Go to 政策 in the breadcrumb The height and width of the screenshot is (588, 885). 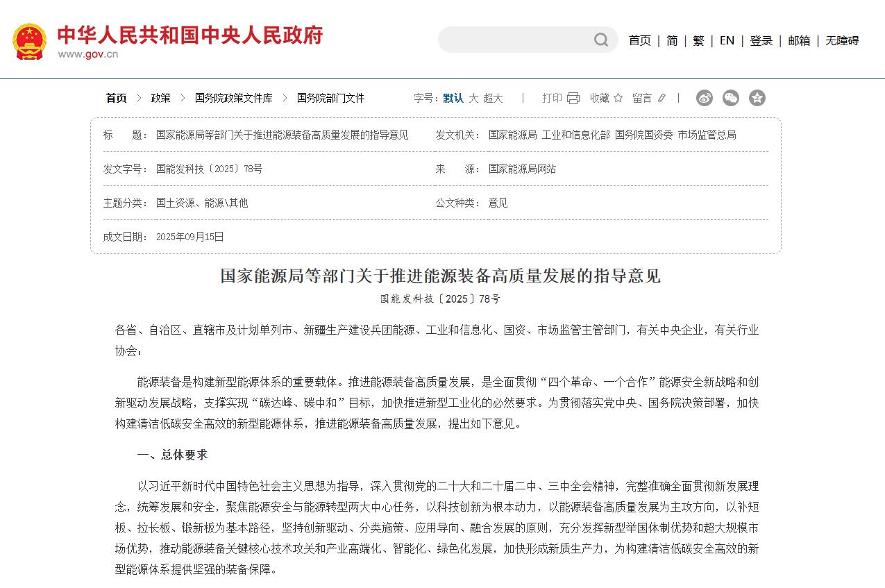click(160, 98)
